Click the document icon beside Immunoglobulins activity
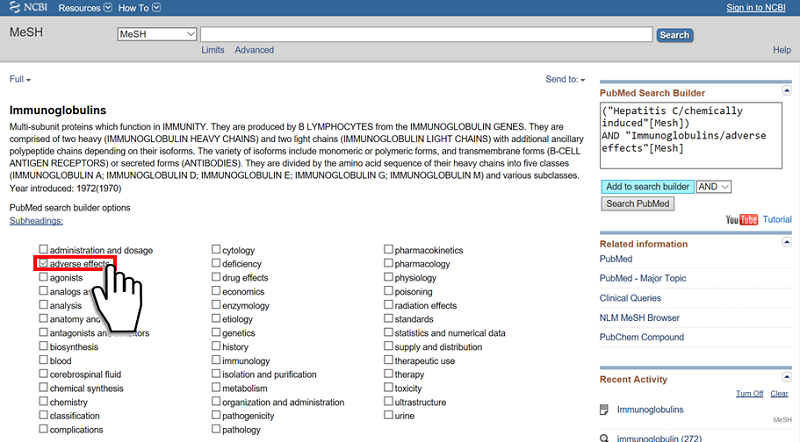This screenshot has height=442, width=800. tap(604, 409)
